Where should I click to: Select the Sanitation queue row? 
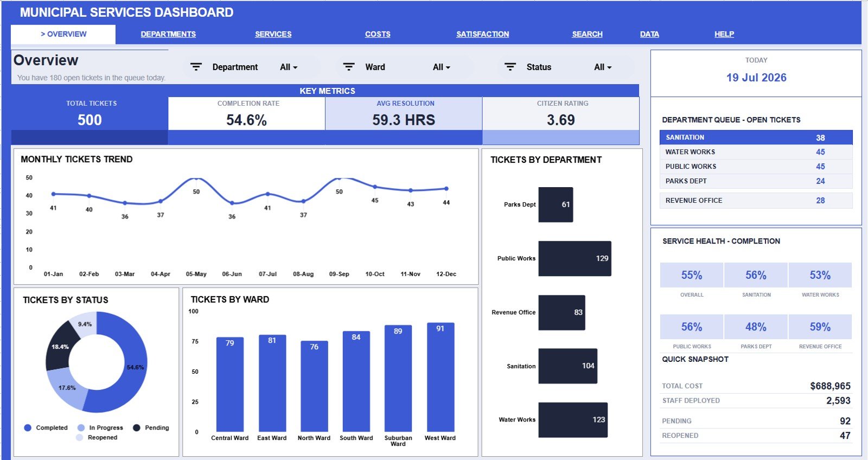click(756, 137)
